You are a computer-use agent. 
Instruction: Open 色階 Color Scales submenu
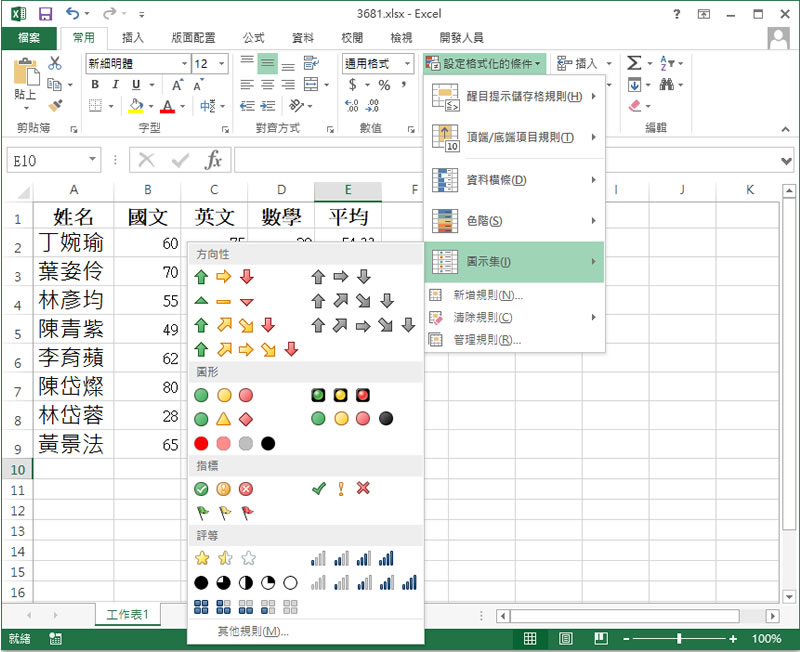(514, 221)
